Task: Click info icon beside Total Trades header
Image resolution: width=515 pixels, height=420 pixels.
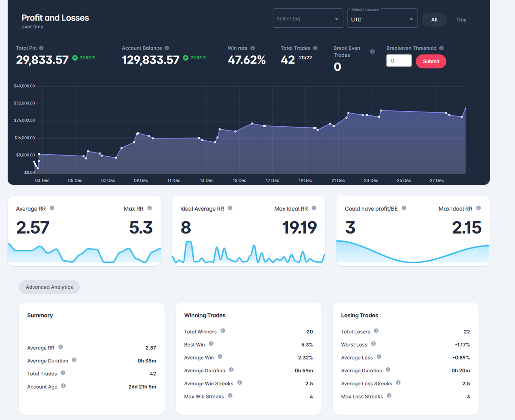Action: tap(315, 48)
